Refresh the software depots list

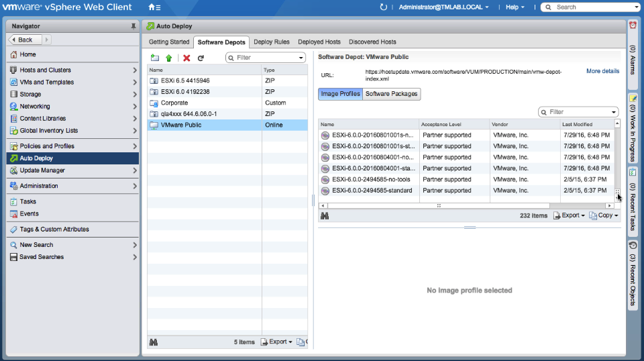coord(200,58)
